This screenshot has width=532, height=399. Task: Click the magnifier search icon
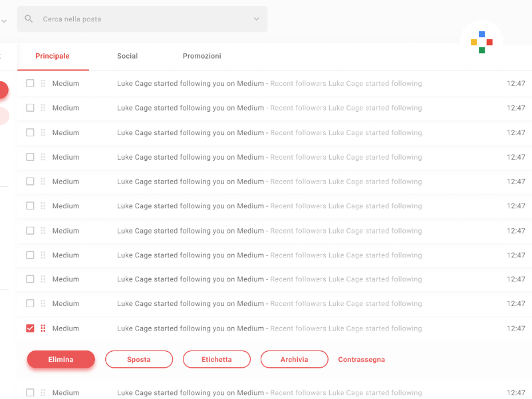tap(29, 19)
